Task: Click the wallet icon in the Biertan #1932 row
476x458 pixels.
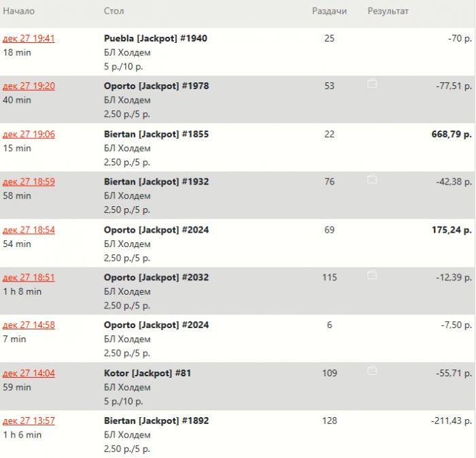Action: point(372,180)
